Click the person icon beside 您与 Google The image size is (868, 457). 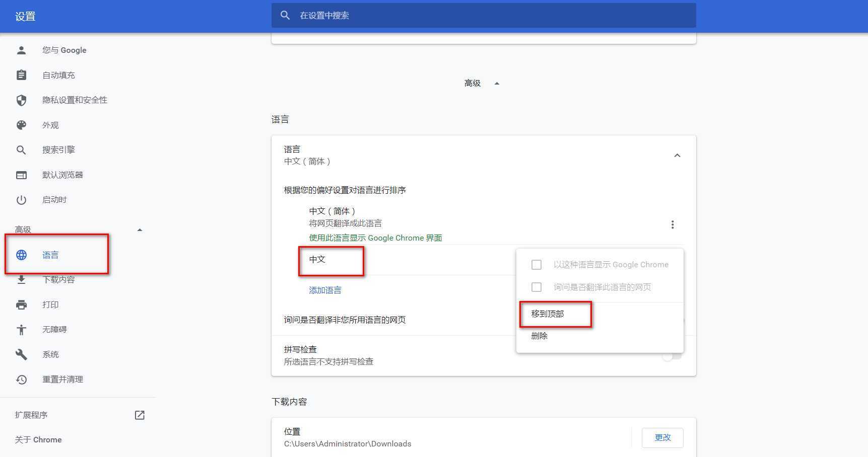tap(21, 50)
